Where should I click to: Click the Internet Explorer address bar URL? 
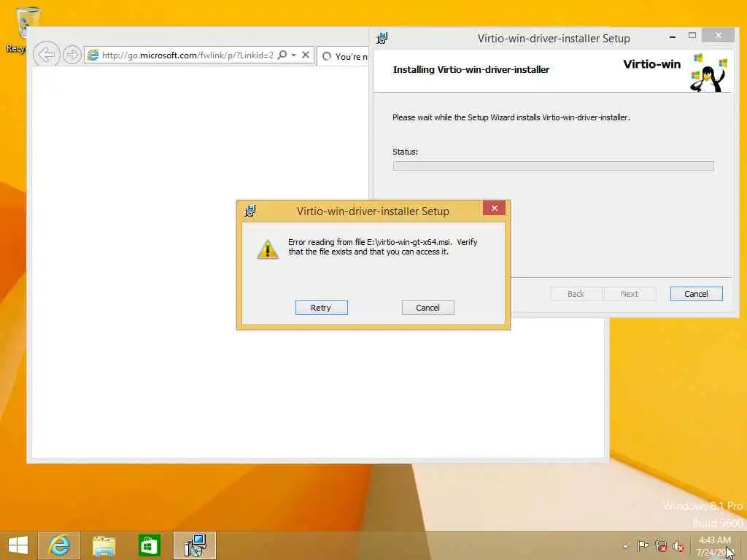[187, 55]
